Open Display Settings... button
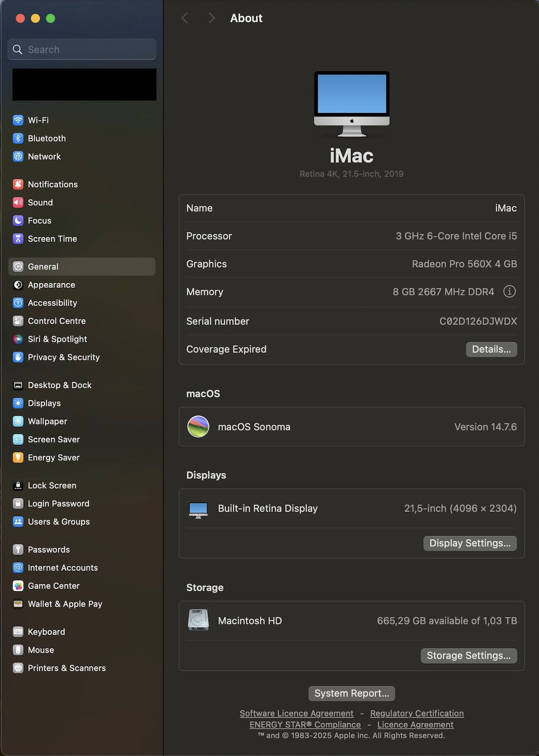 470,543
